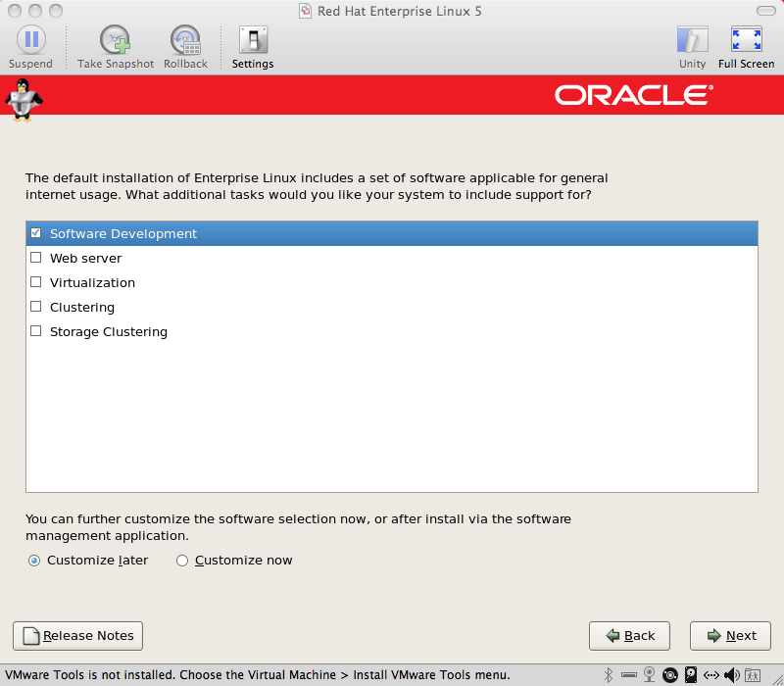Click the Bluetooth status icon
784x686 pixels.
(608, 675)
